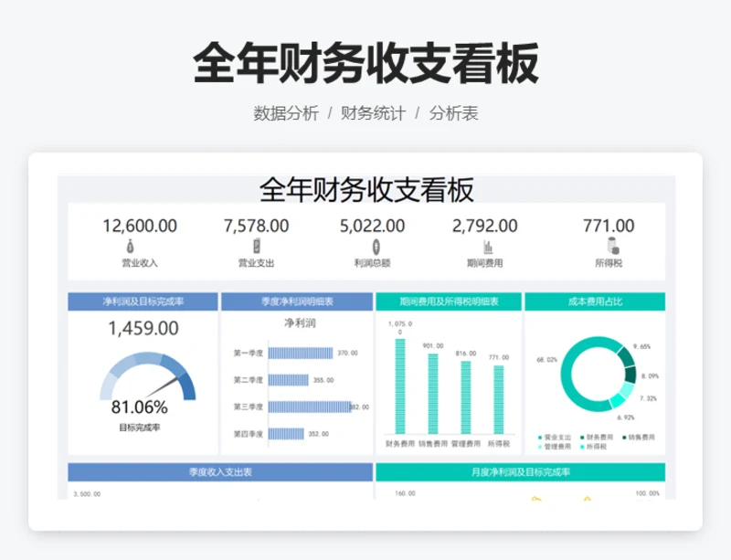
Task: Click the 3,500.00 axis value
Action: pyautogui.click(x=87, y=494)
